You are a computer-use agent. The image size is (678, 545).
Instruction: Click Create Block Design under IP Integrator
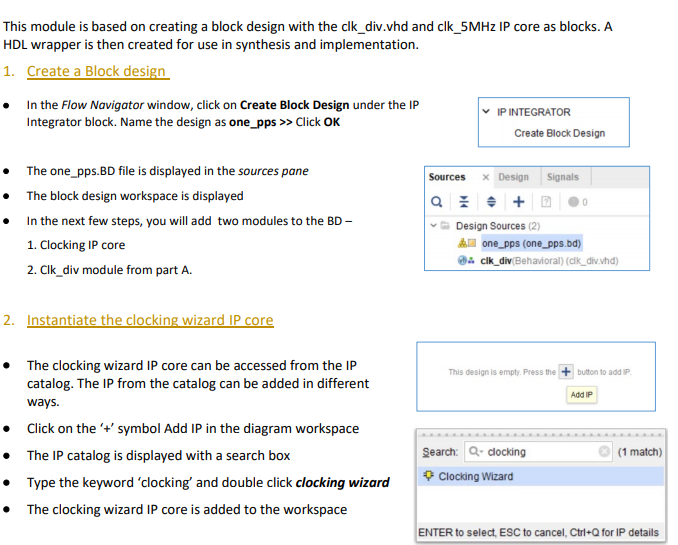[x=560, y=133]
